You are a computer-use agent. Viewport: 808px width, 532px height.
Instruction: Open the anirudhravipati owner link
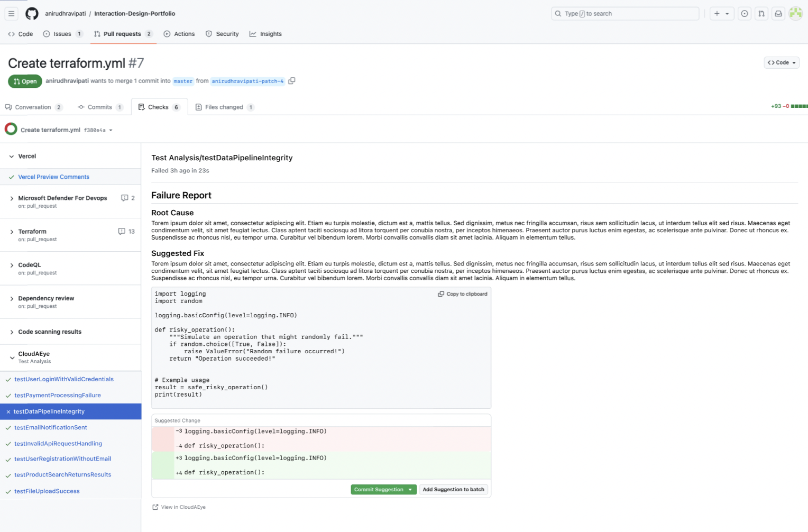pyautogui.click(x=65, y=14)
